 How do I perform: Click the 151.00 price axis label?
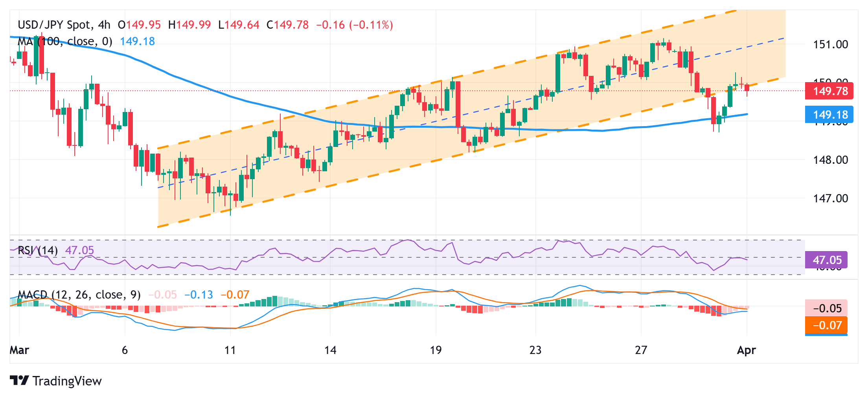pos(830,44)
